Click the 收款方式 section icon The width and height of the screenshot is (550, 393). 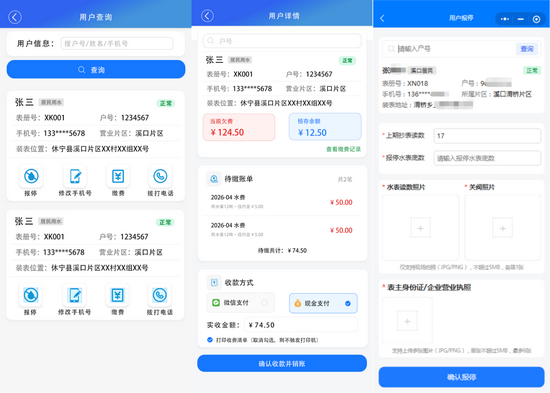coord(214,282)
